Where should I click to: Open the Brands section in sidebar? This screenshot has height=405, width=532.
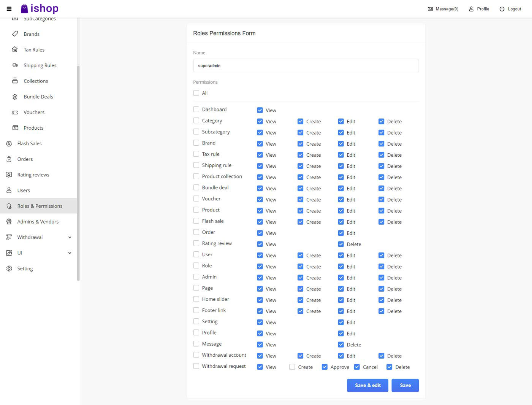tap(32, 34)
